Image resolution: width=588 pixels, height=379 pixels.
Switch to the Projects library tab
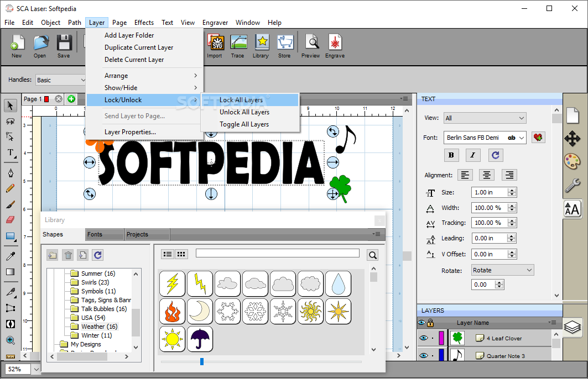coord(147,234)
